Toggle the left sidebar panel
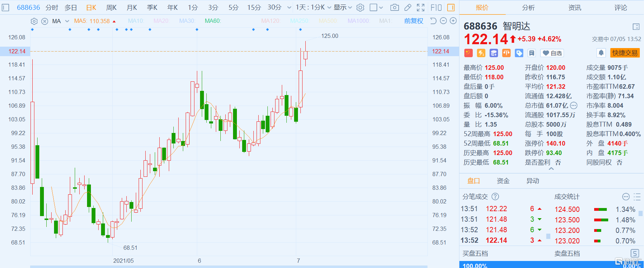 [6, 7]
